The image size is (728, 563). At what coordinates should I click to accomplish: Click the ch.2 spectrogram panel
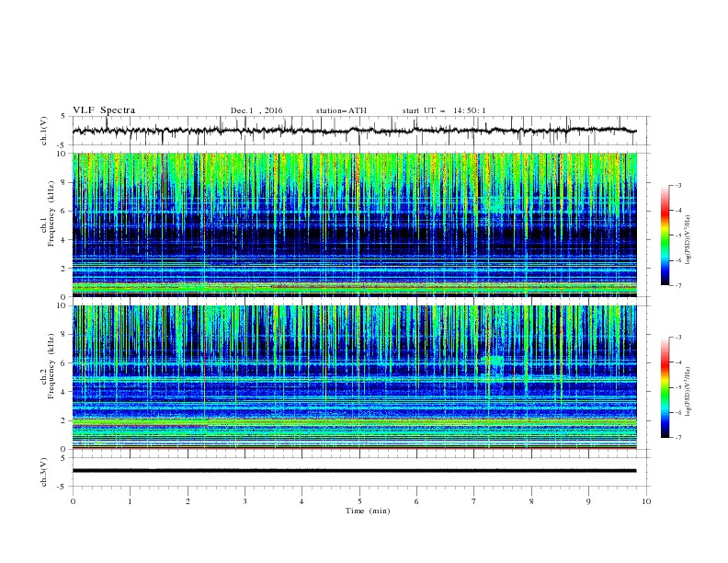click(x=355, y=377)
